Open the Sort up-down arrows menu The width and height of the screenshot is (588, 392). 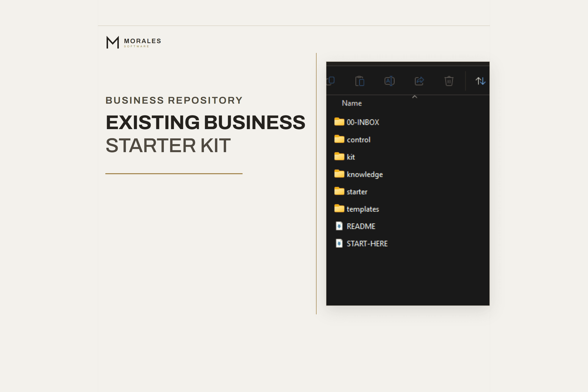tap(480, 81)
